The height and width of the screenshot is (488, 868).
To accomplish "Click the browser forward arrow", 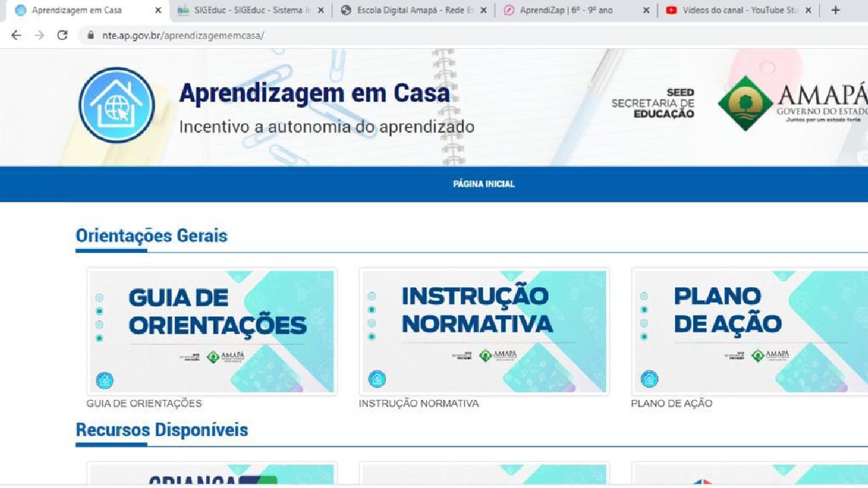I will [39, 35].
